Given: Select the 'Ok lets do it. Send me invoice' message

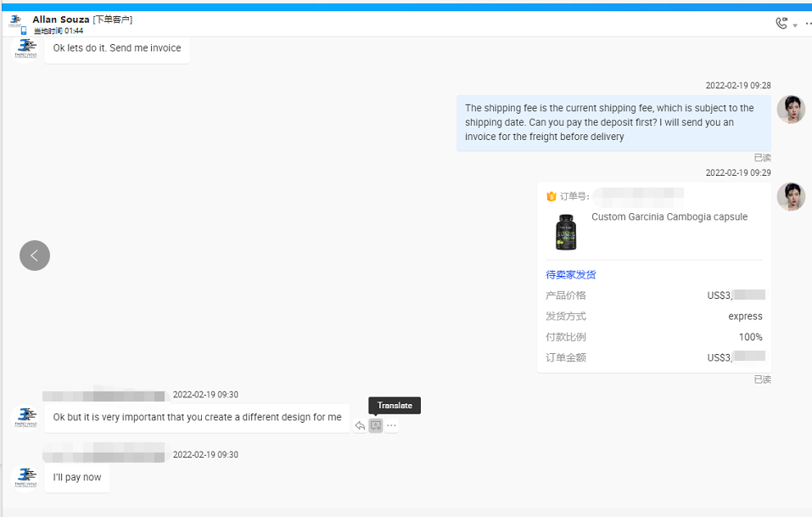Looking at the screenshot, I should 116,48.
